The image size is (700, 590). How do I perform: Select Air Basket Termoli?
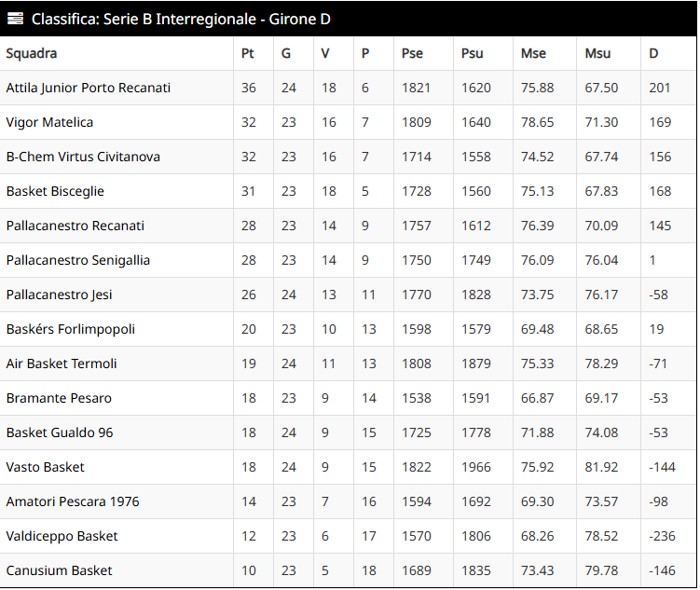(x=62, y=364)
